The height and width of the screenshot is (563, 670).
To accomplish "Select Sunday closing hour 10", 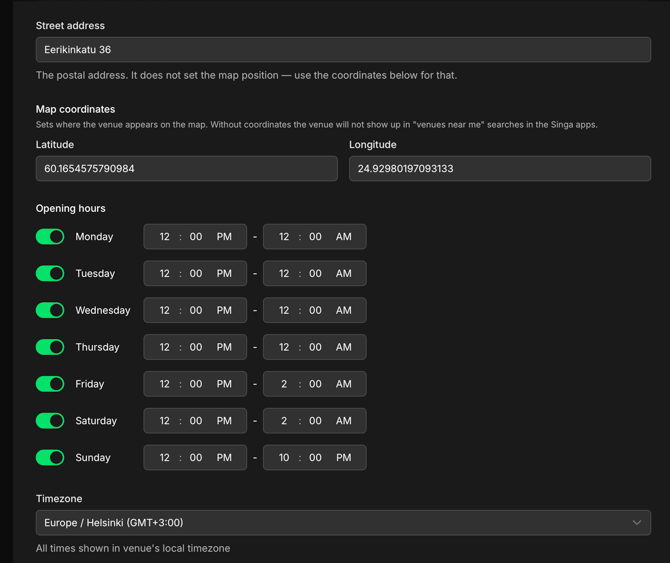I will click(x=284, y=457).
